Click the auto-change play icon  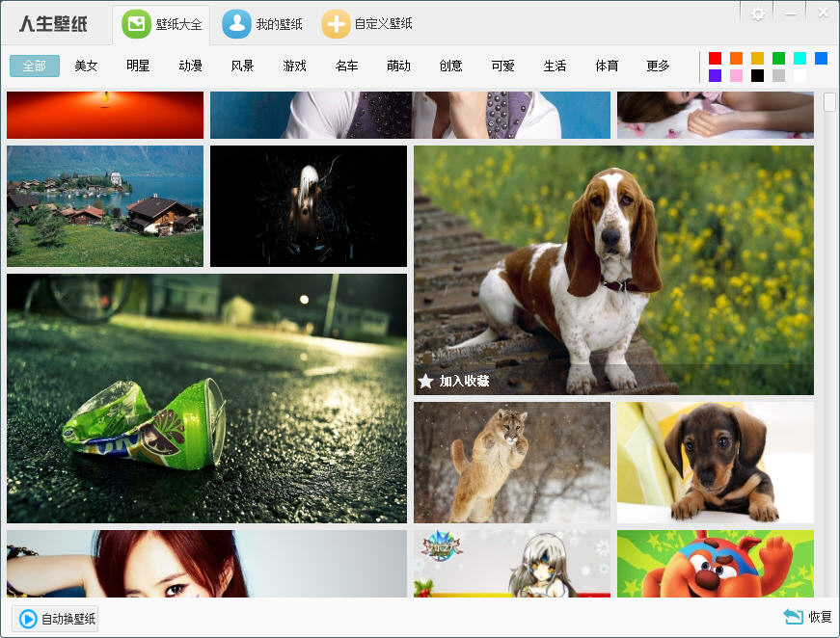(x=28, y=619)
